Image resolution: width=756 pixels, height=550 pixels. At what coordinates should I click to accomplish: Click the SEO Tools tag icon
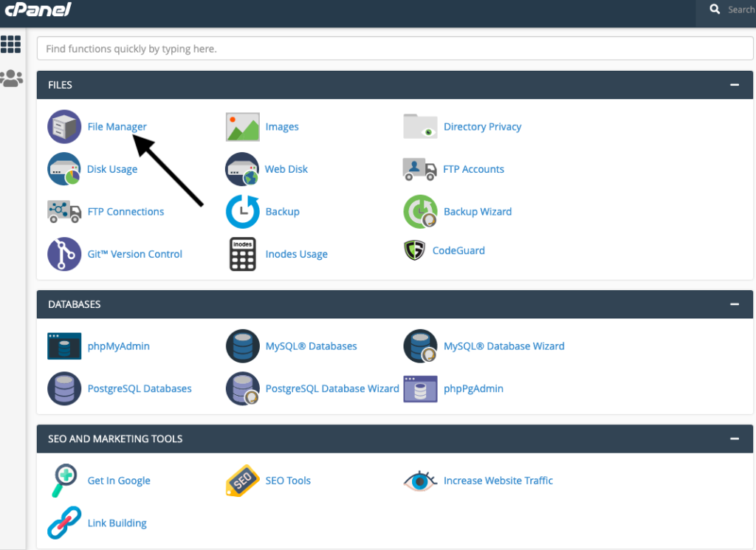[x=242, y=481]
